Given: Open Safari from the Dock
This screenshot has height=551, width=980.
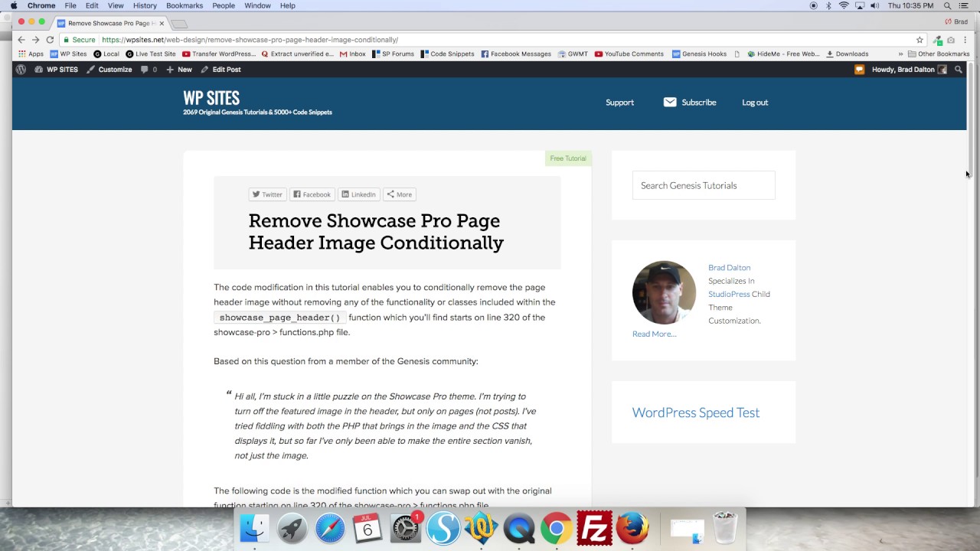Looking at the screenshot, I should (x=330, y=528).
